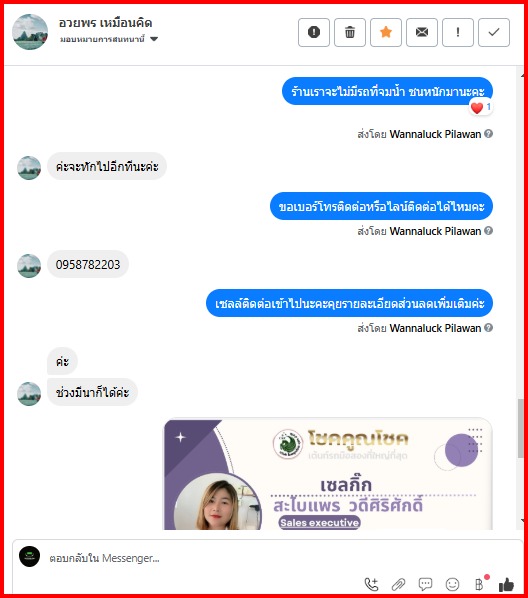Mark conversation done using checkmark button
528x598 pixels.
click(x=494, y=32)
